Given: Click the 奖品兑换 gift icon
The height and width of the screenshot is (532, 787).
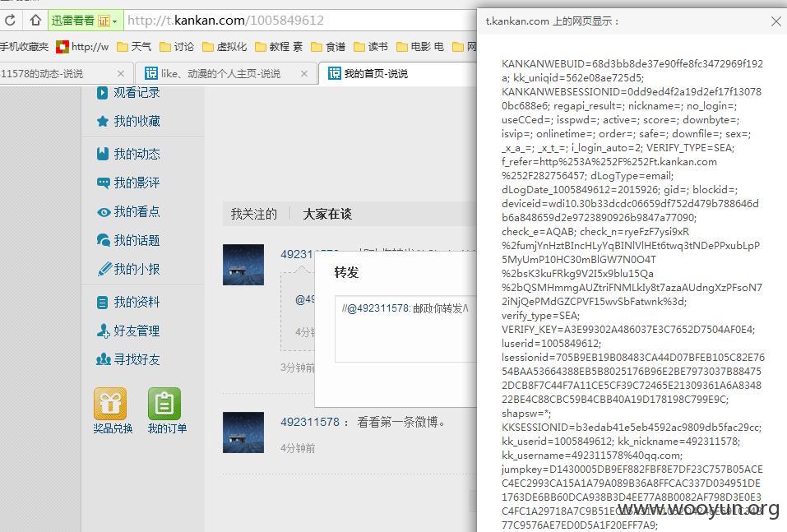Looking at the screenshot, I should click(x=110, y=404).
